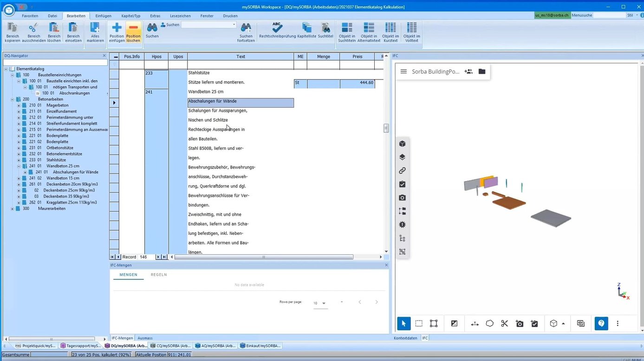Screen dimensions: 644x361
Task: Click the scissors section tool in IFC viewer
Action: click(x=505, y=323)
